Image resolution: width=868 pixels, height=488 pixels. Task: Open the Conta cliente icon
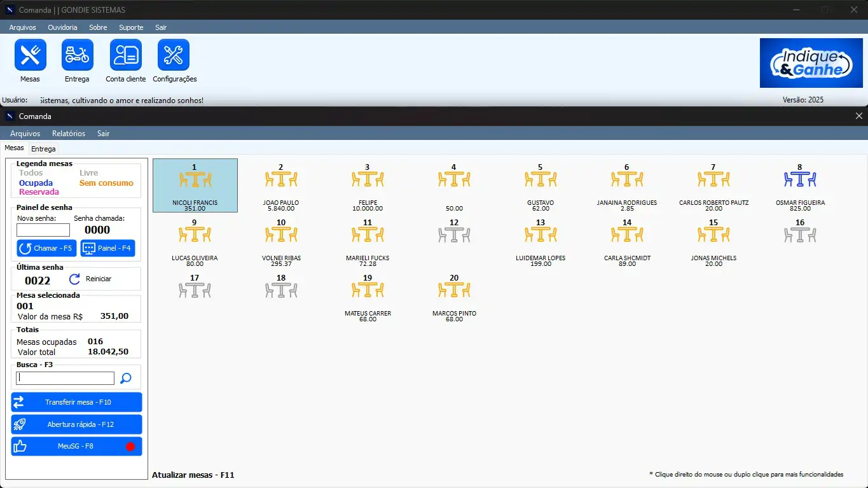125,55
